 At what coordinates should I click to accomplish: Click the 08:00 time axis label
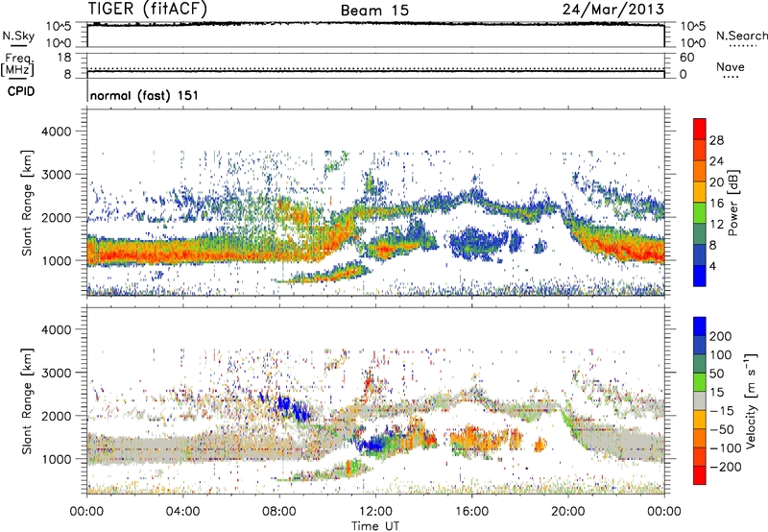279,512
